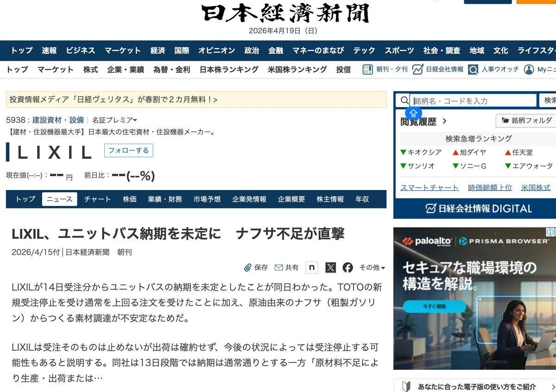The height and width of the screenshot is (392, 556).
Task: Open the スマートチャート link
Action: [x=430, y=188]
